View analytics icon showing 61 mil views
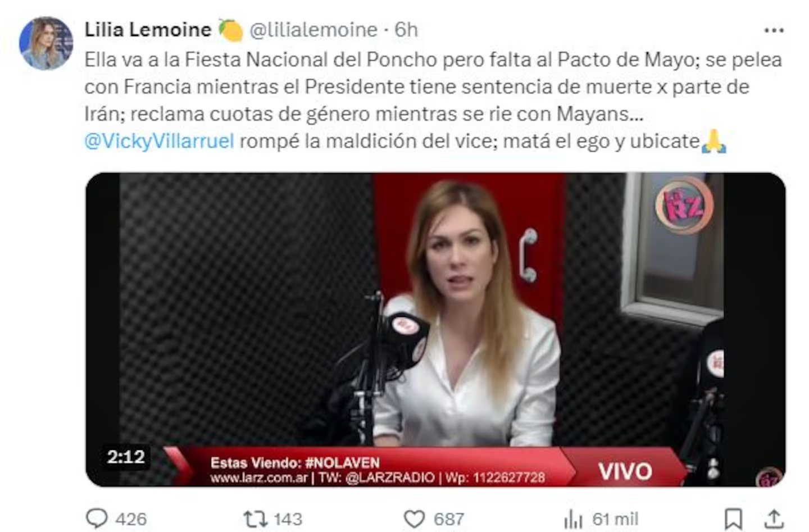809x532 pixels. click(x=574, y=519)
